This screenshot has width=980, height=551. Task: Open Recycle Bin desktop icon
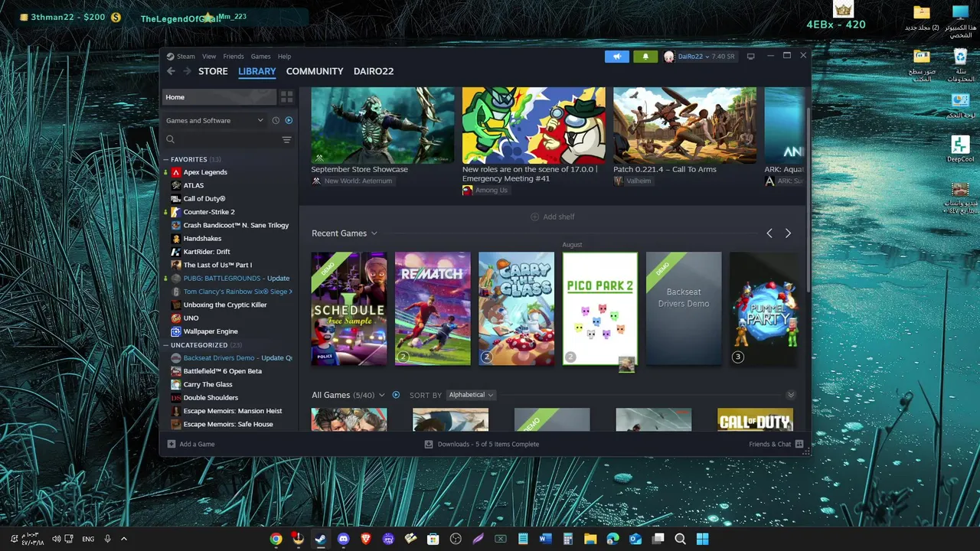click(960, 66)
